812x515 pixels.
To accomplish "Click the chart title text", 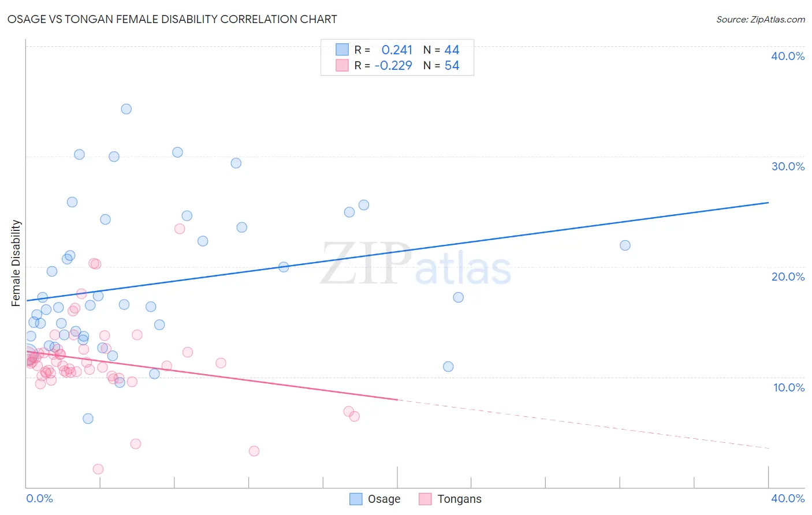I will click(x=172, y=19).
